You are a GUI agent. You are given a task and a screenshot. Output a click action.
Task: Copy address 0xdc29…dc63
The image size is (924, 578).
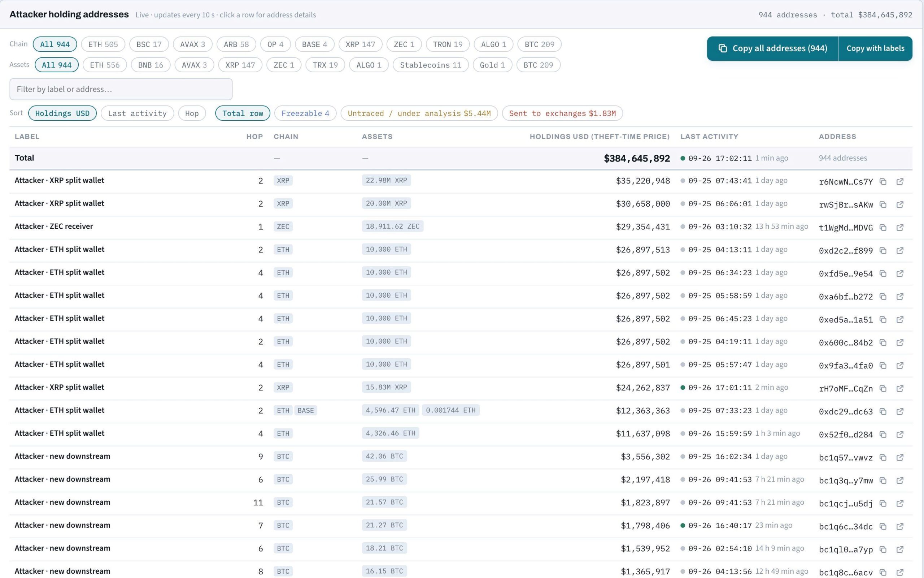click(x=883, y=411)
